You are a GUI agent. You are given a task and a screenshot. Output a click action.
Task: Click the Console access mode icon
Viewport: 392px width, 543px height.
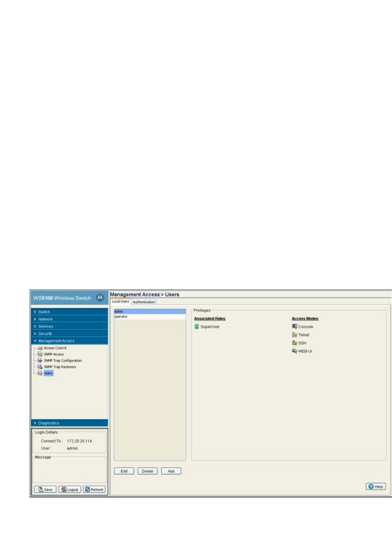pyautogui.click(x=294, y=326)
